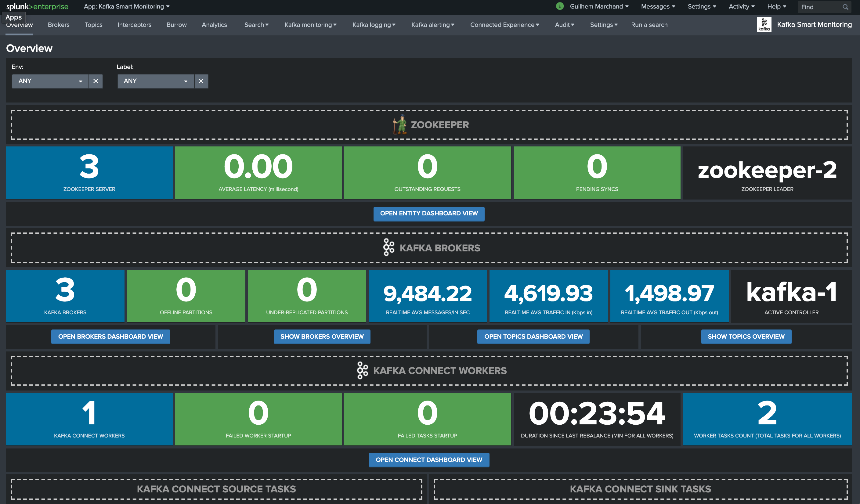
Task: Open the Messages dropdown
Action: click(x=658, y=6)
